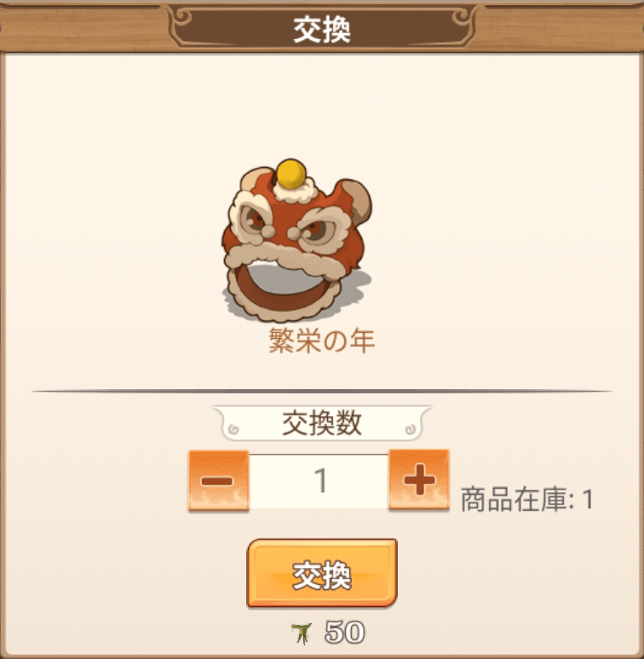Tap the left swirl ornament in header
644x659 pixels.
(x=181, y=17)
